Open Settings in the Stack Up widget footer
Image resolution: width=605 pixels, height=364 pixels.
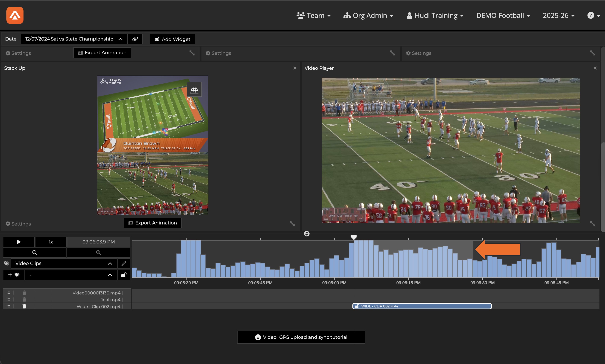18,224
